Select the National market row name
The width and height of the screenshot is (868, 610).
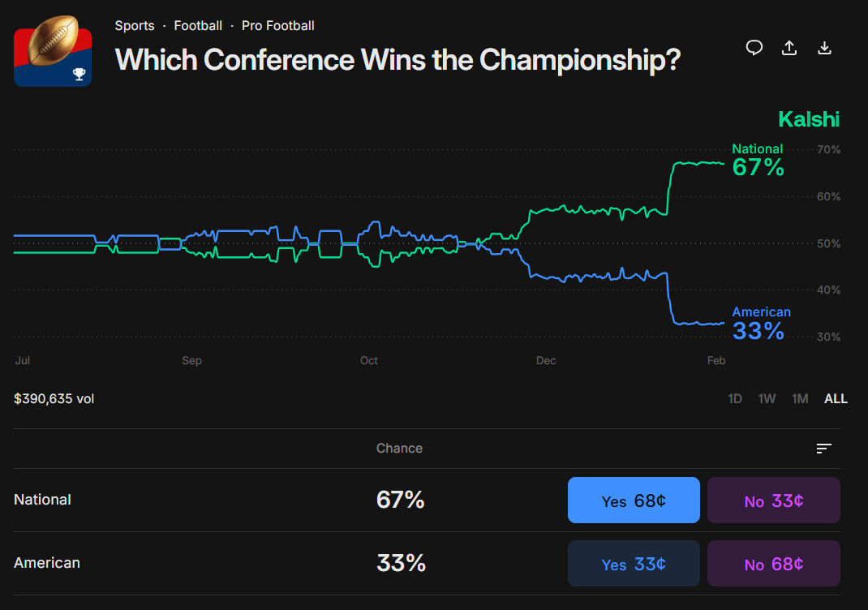coord(43,500)
